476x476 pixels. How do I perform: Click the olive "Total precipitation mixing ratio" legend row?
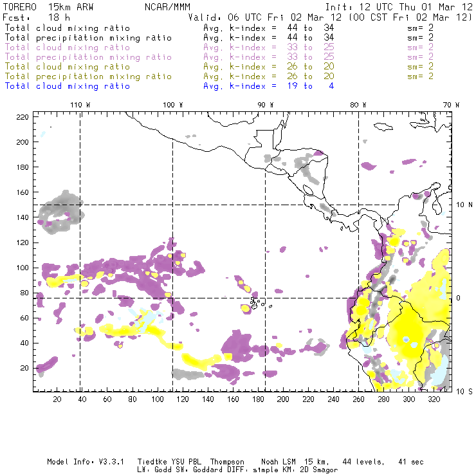(219, 77)
